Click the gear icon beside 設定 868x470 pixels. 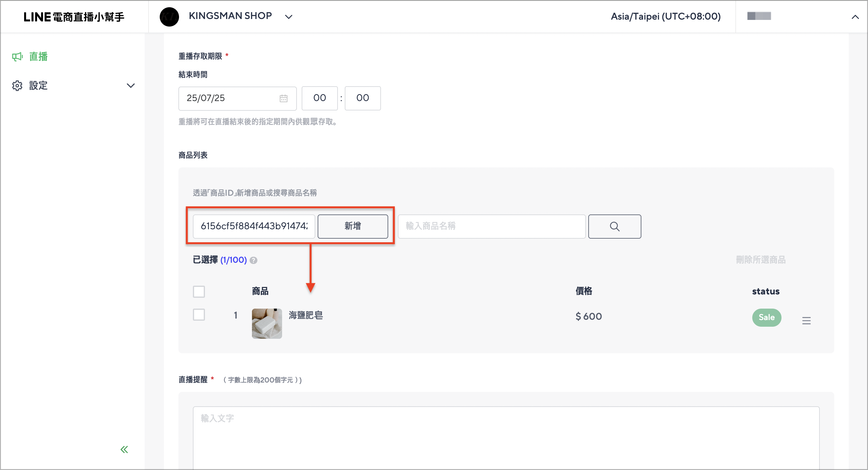[17, 86]
